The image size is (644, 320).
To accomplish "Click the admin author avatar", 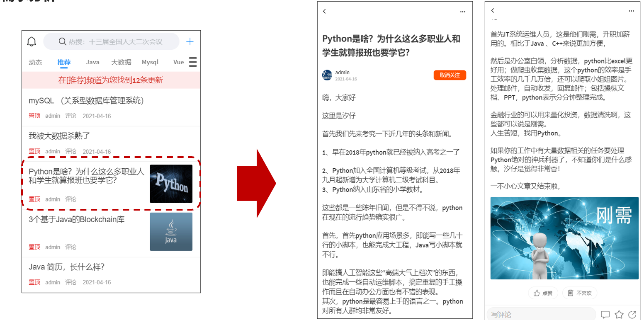I will 327,75.
